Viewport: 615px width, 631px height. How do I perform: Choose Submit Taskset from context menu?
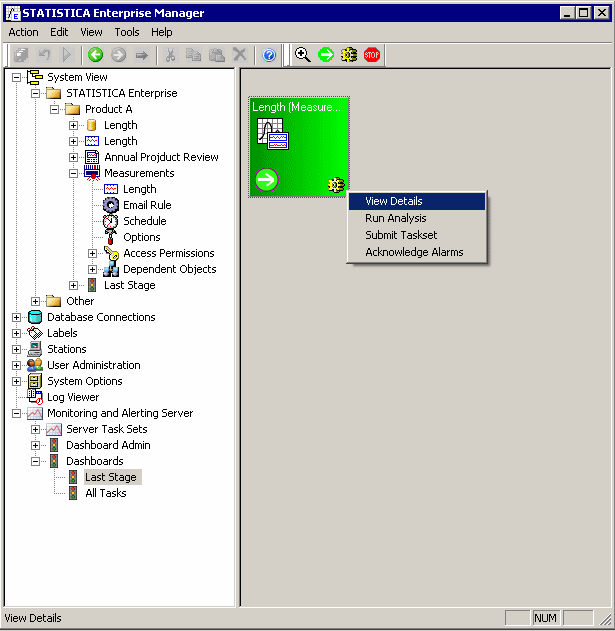coord(417,235)
